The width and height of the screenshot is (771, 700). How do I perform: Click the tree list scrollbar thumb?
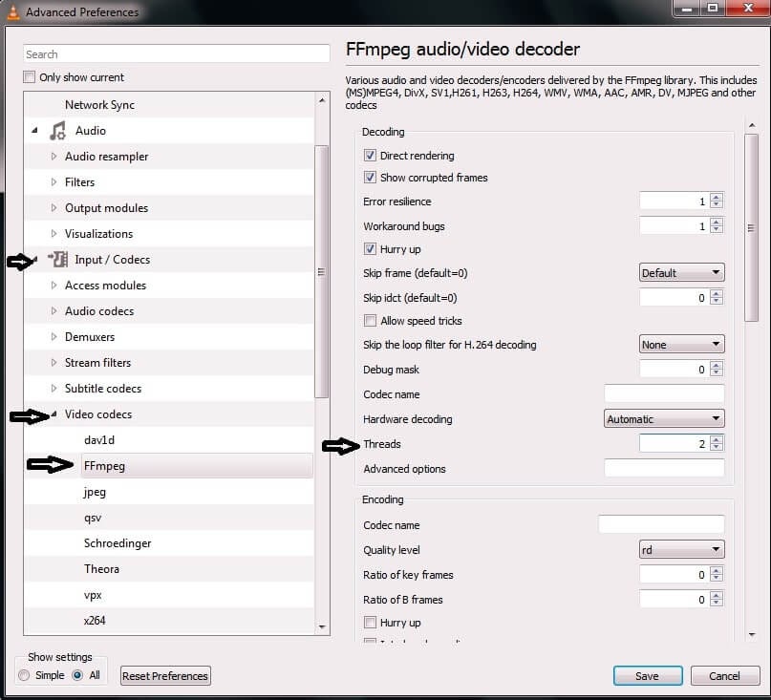321,272
